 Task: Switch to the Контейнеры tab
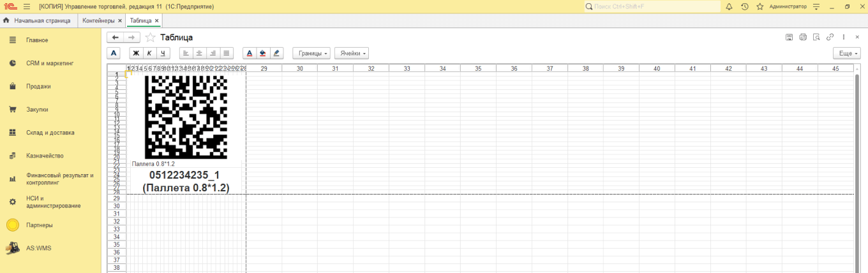coord(99,20)
